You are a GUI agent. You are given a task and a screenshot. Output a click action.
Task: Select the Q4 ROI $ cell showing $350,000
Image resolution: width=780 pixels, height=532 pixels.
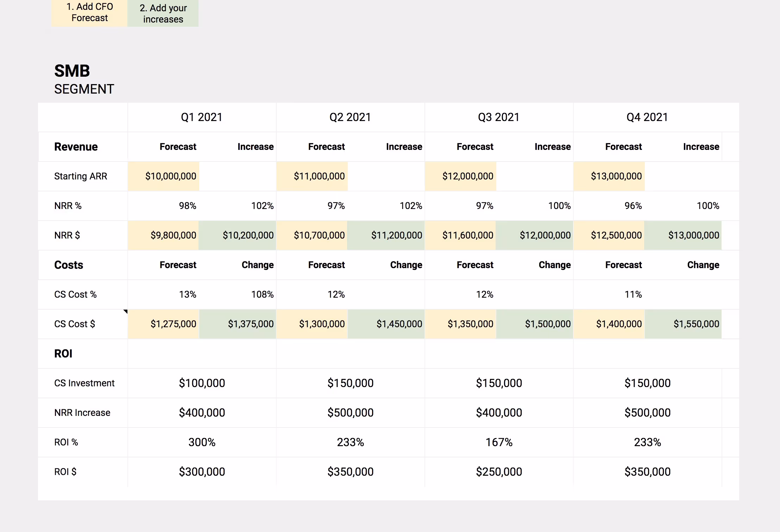tap(647, 471)
